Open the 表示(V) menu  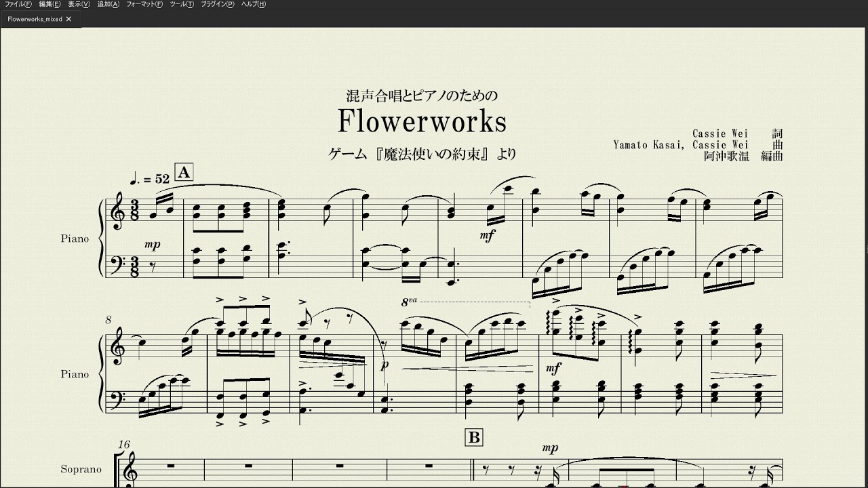coord(79,4)
